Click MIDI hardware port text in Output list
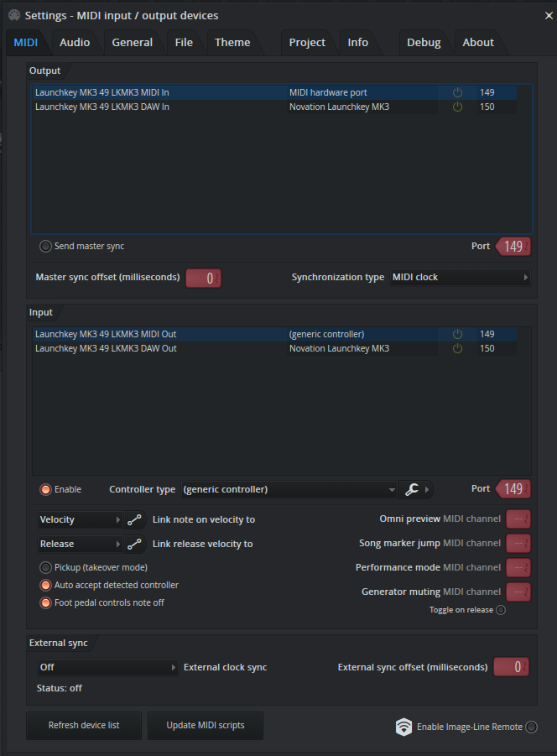Screen dimensions: 557x756 tap(328, 92)
